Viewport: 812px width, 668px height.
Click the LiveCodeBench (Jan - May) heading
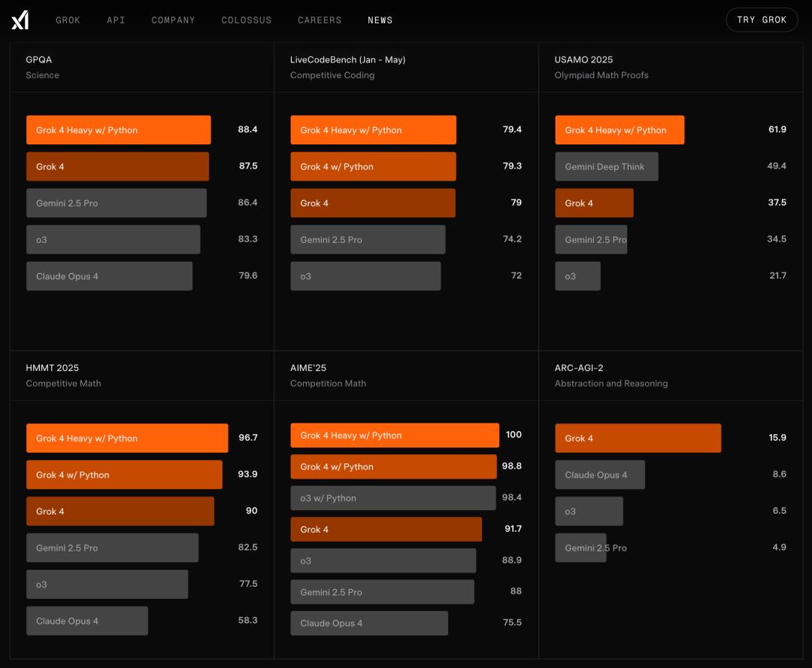click(347, 59)
